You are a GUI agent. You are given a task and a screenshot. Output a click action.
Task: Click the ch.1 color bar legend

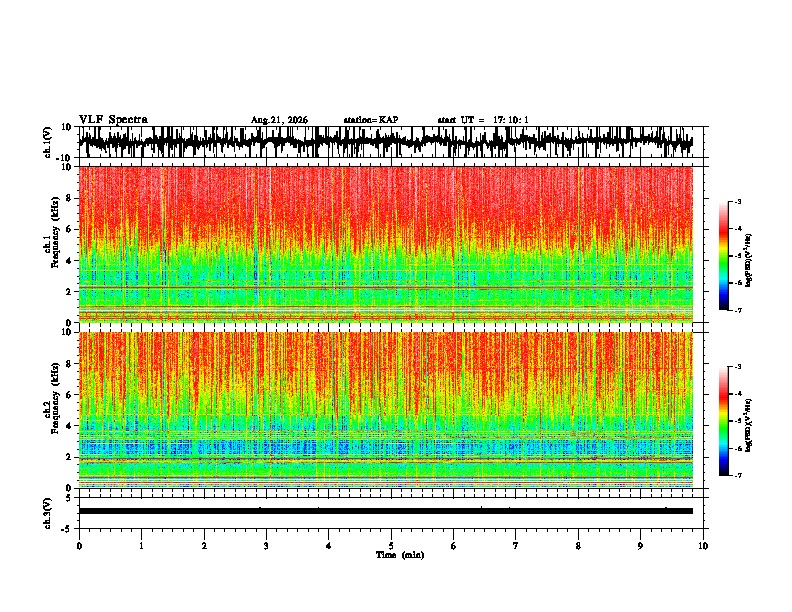tap(723, 256)
